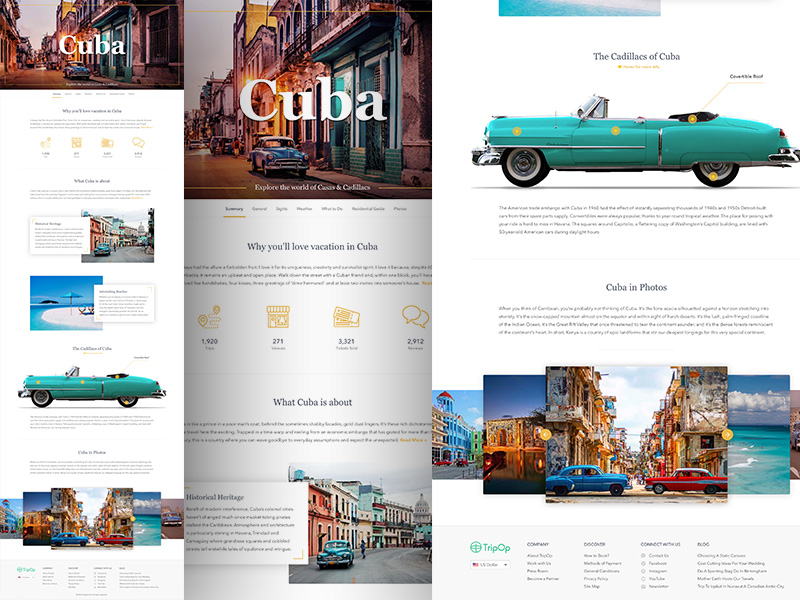Open the Sights tab
The width and height of the screenshot is (800, 600).
(x=282, y=209)
